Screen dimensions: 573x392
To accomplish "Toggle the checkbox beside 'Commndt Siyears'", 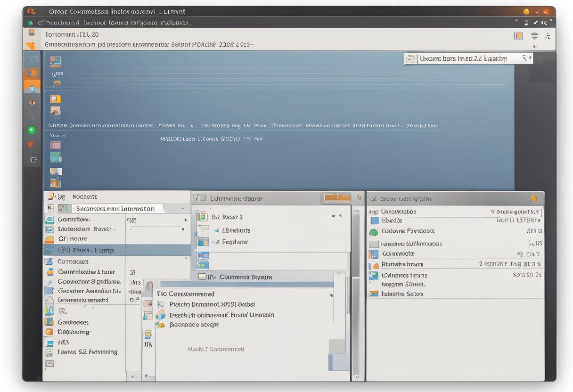I will (202, 277).
